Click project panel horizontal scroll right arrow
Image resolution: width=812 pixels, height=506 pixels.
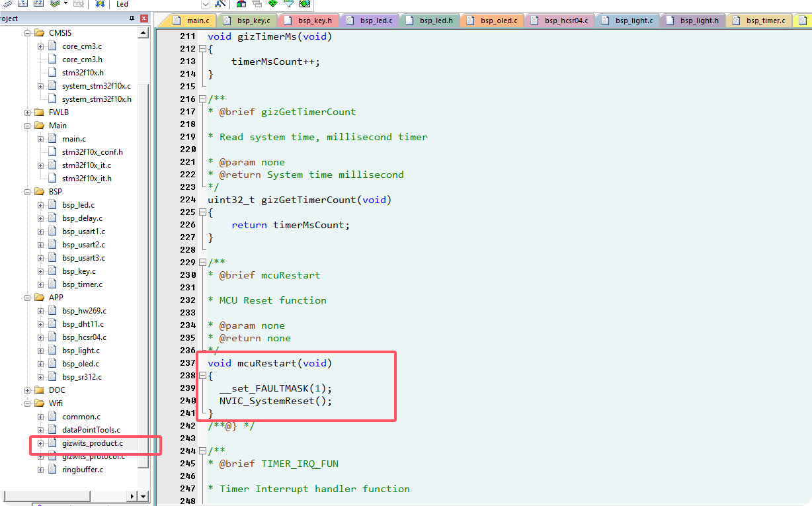[143, 495]
